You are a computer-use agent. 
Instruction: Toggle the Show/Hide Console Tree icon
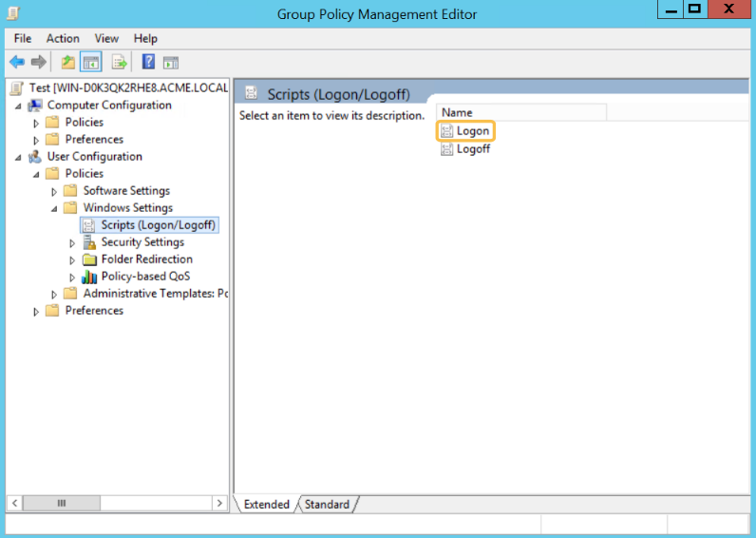[x=91, y=62]
